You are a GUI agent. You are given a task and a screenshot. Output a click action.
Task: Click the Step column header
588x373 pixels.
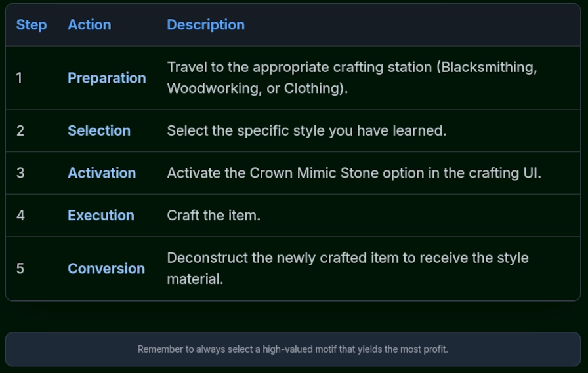click(x=31, y=25)
